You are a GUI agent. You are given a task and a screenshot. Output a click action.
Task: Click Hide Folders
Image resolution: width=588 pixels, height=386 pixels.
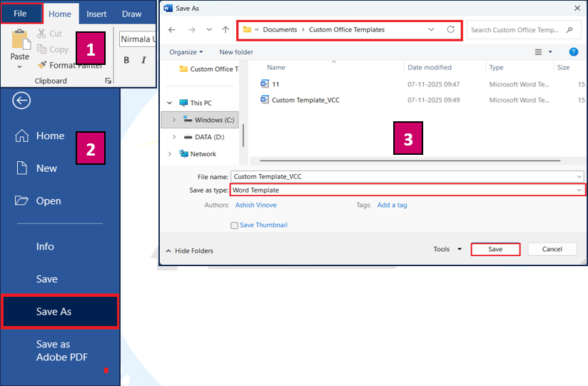click(x=190, y=251)
